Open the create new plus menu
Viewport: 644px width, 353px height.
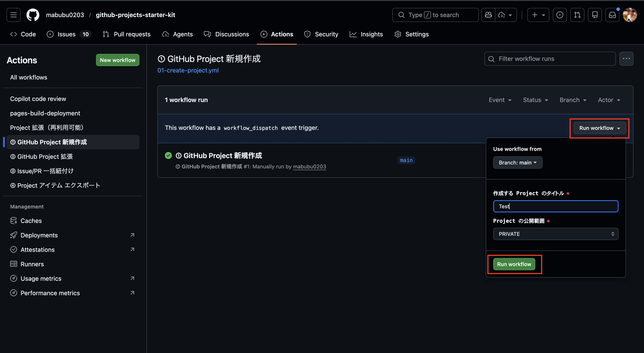point(538,15)
